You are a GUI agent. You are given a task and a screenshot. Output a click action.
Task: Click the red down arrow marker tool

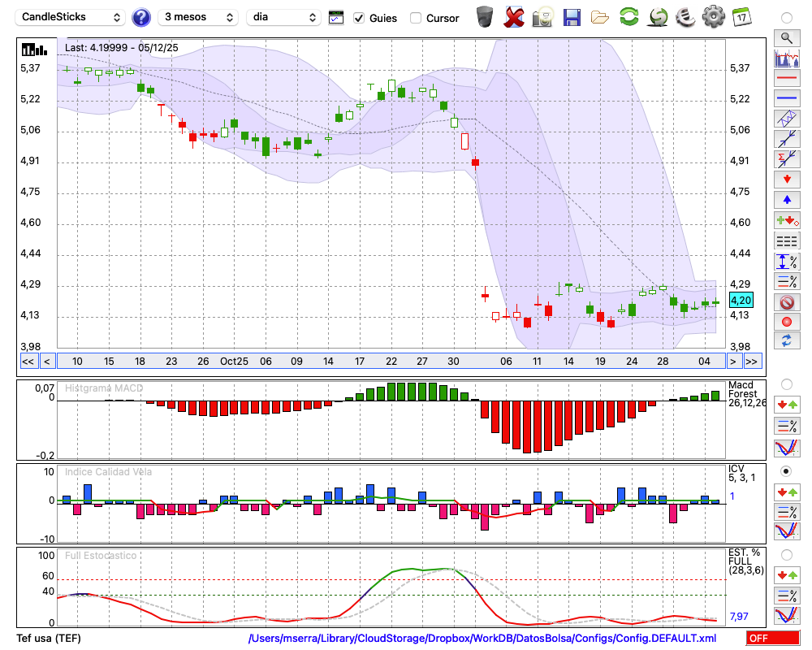point(786,179)
